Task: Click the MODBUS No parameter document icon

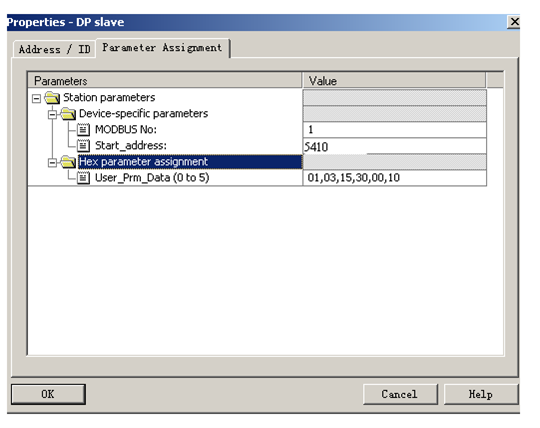Action: click(83, 130)
